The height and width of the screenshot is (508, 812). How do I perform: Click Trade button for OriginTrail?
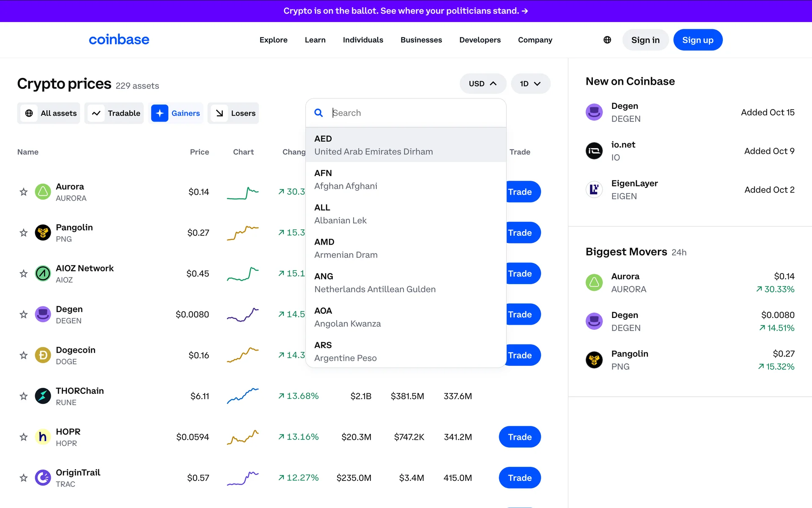[519, 478]
